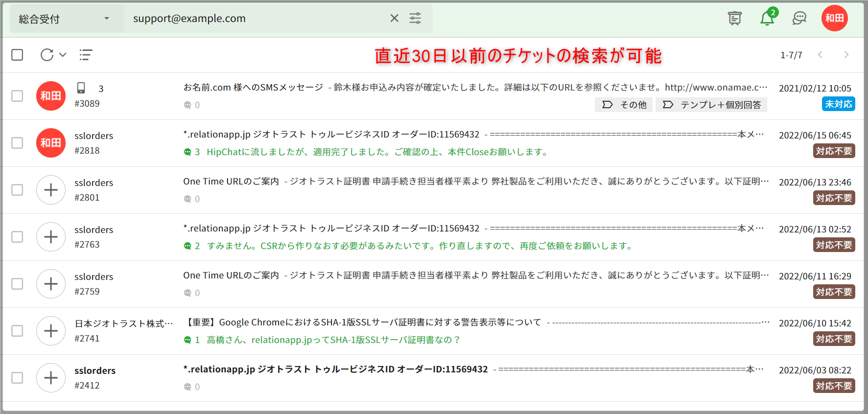Assign ticket #2741 using plus icon
This screenshot has width=868, height=414.
pyautogui.click(x=51, y=331)
